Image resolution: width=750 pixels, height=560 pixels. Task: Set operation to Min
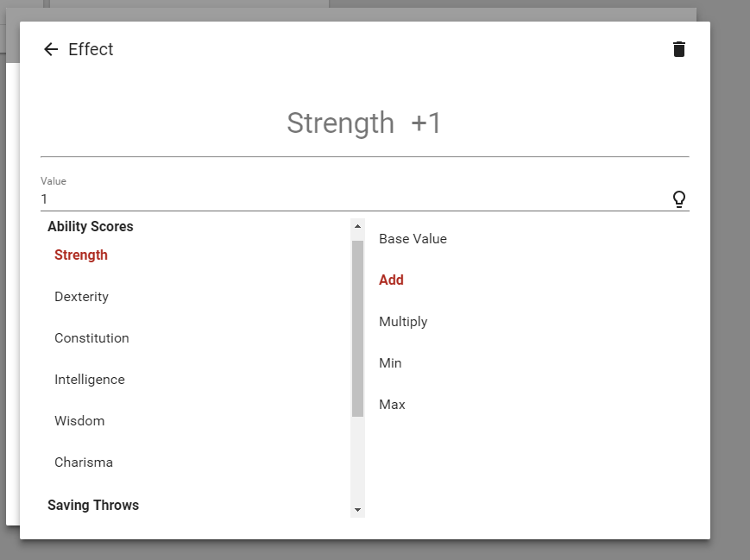point(390,363)
